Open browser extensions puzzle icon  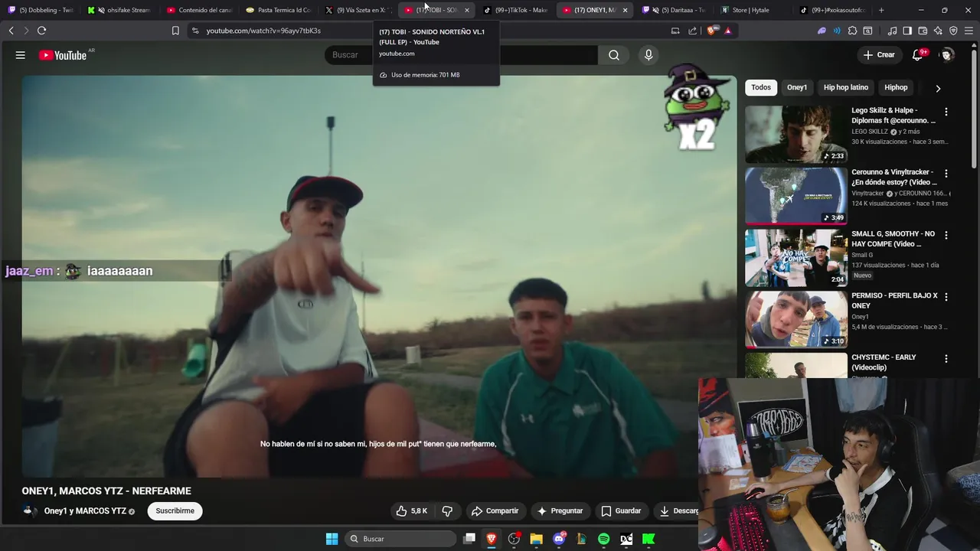coord(852,31)
